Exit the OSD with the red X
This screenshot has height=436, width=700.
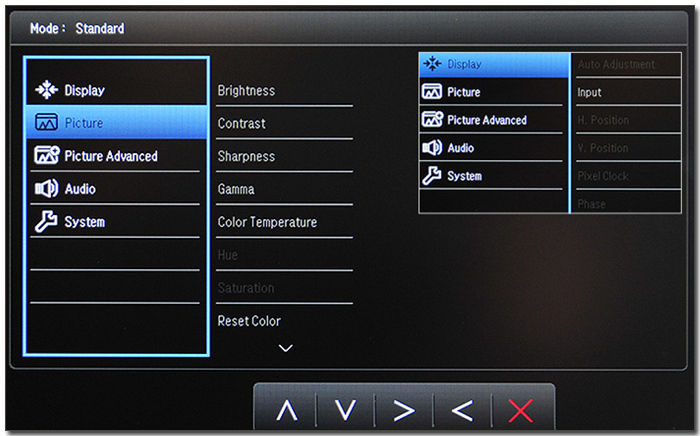point(521,410)
